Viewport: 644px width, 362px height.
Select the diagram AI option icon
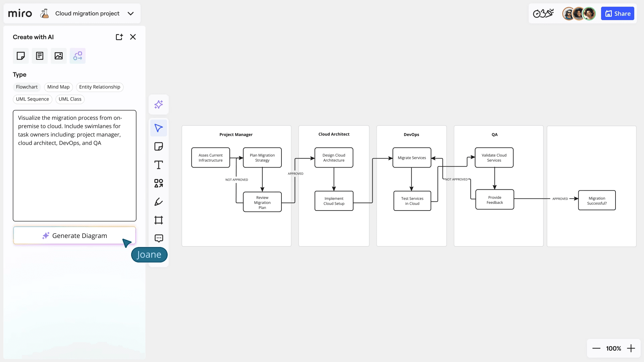click(x=77, y=56)
